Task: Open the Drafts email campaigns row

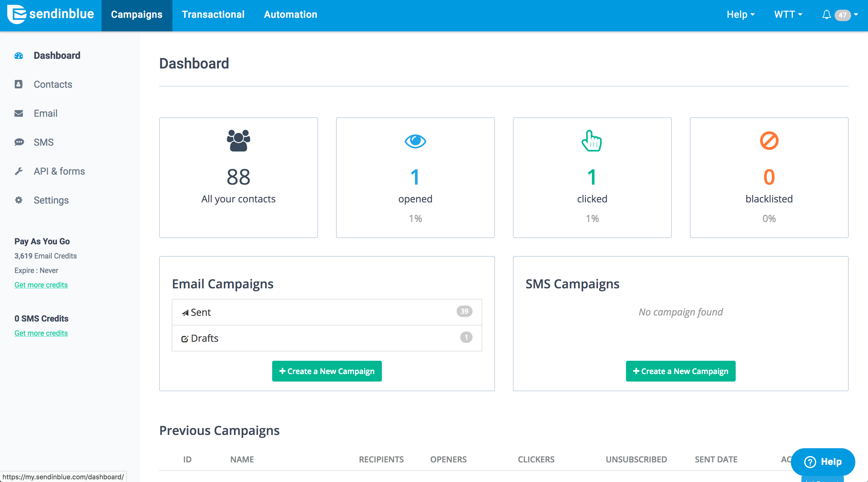Action: coord(327,338)
